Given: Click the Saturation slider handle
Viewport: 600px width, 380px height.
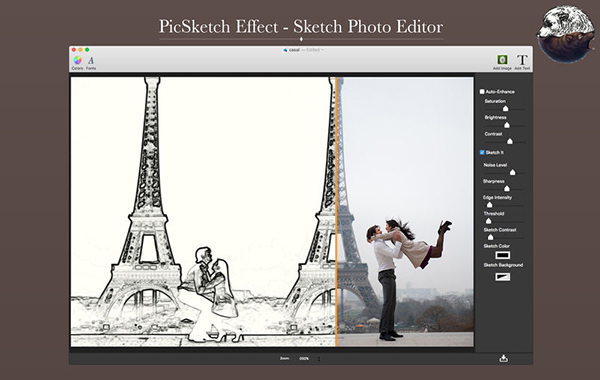Looking at the screenshot, I should click(505, 109).
